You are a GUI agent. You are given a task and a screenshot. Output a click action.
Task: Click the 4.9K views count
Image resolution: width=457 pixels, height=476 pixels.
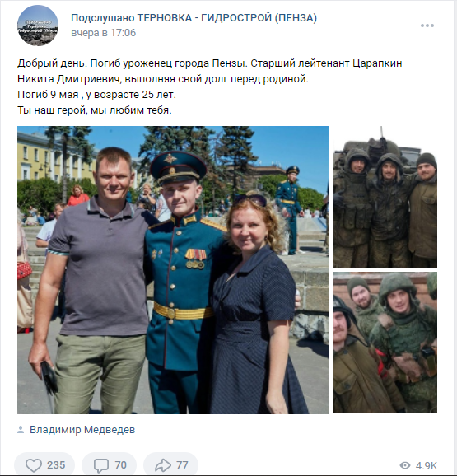coord(427,465)
